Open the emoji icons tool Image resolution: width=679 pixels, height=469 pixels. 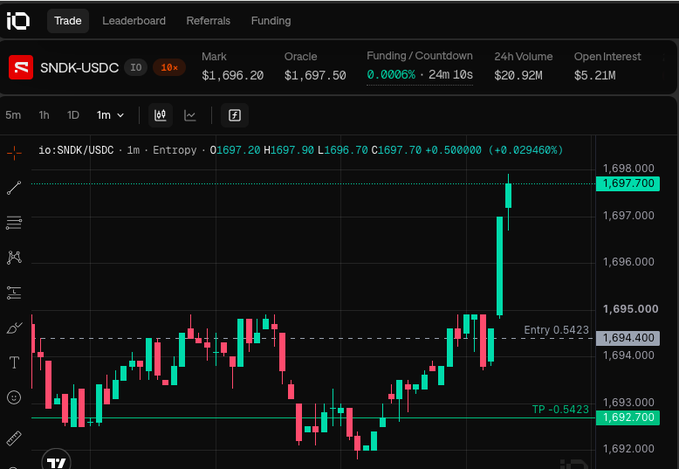point(14,398)
